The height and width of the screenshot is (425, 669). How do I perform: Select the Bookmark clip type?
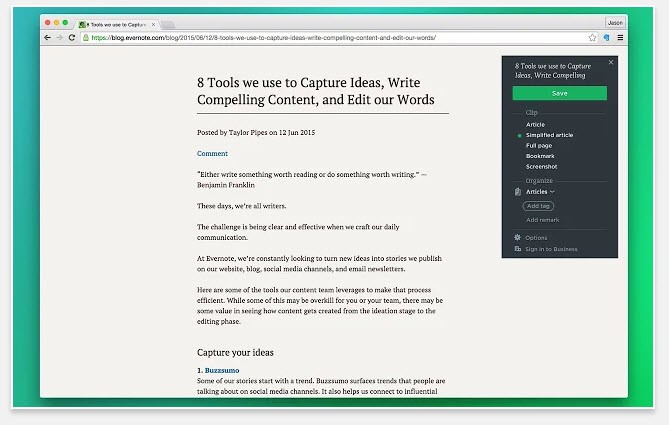click(x=540, y=156)
